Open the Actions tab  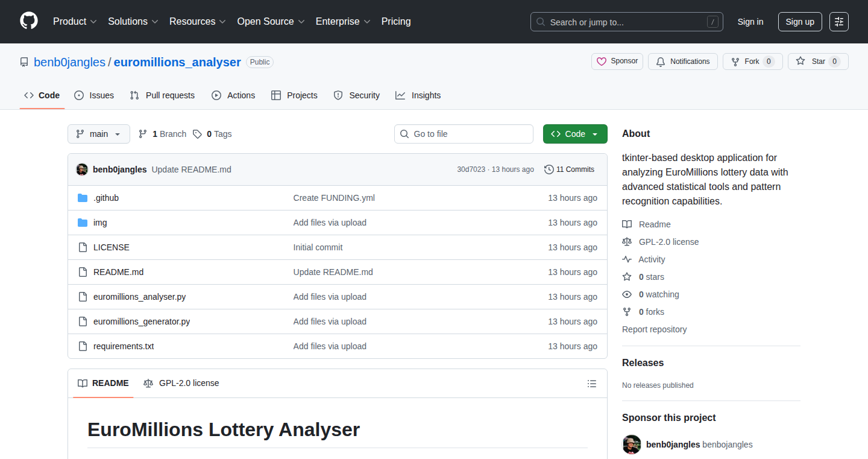point(233,95)
